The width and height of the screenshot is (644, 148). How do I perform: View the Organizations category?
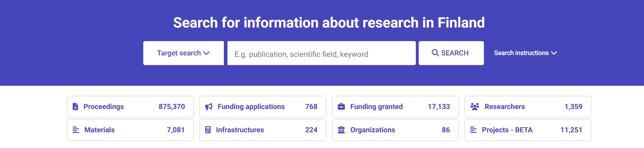[373, 130]
